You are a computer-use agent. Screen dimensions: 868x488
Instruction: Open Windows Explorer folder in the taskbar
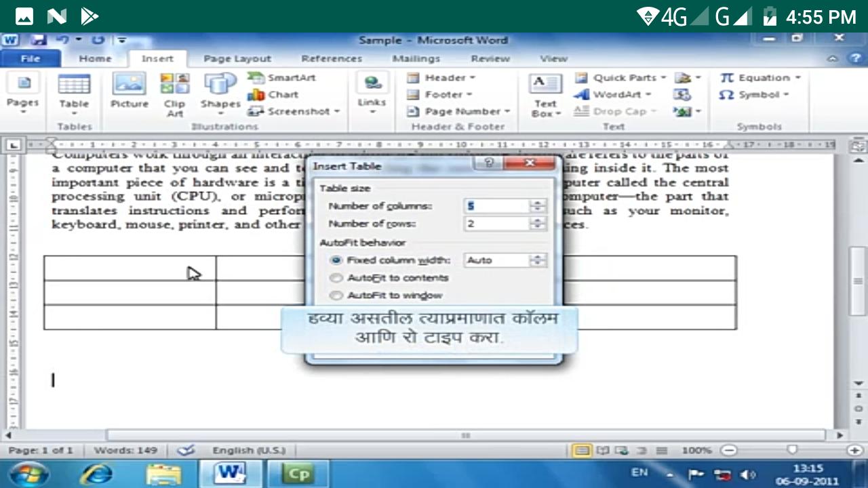[x=164, y=473]
